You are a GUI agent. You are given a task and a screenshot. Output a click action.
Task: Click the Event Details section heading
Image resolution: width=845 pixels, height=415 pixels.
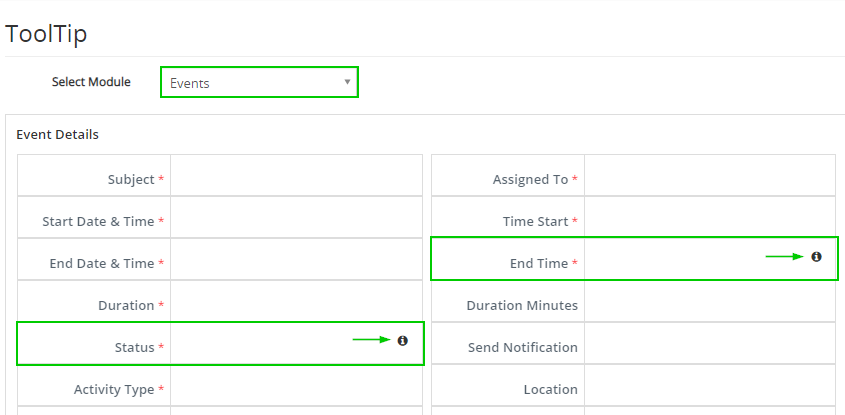pos(58,134)
